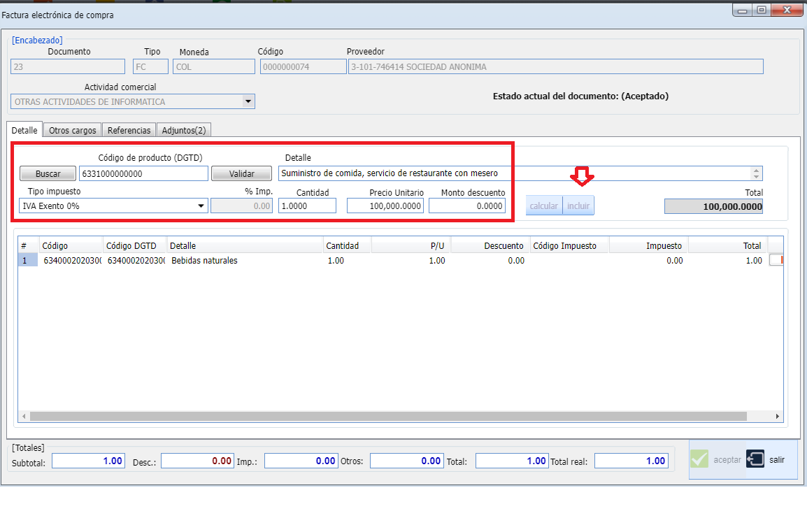This screenshot has height=532, width=807.
Task: Click the Subtotal field in Totales
Action: point(88,461)
